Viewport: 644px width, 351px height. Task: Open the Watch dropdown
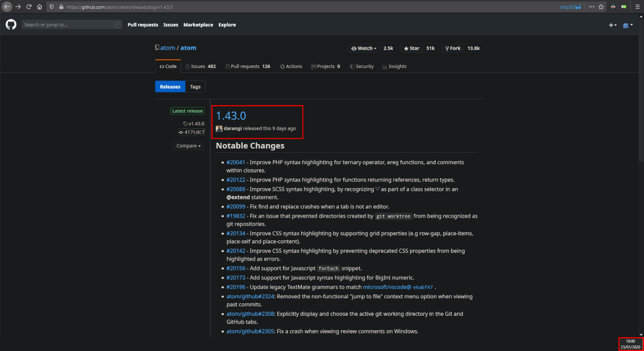click(364, 48)
